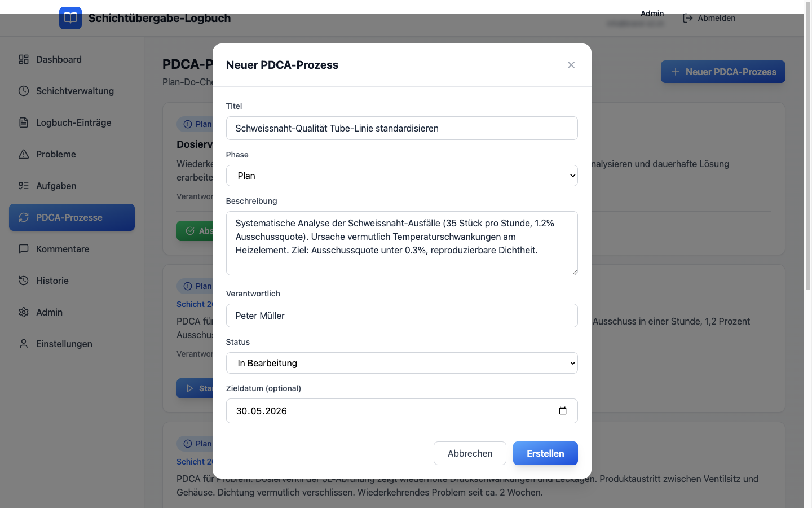Close the Neuer PDCA-Prozess dialog

[x=571, y=65]
